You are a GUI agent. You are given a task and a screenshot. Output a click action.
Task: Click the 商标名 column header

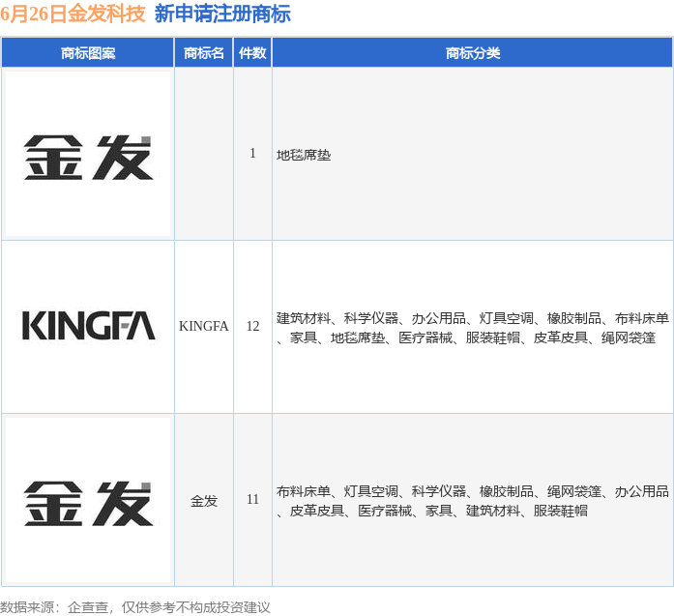(204, 53)
